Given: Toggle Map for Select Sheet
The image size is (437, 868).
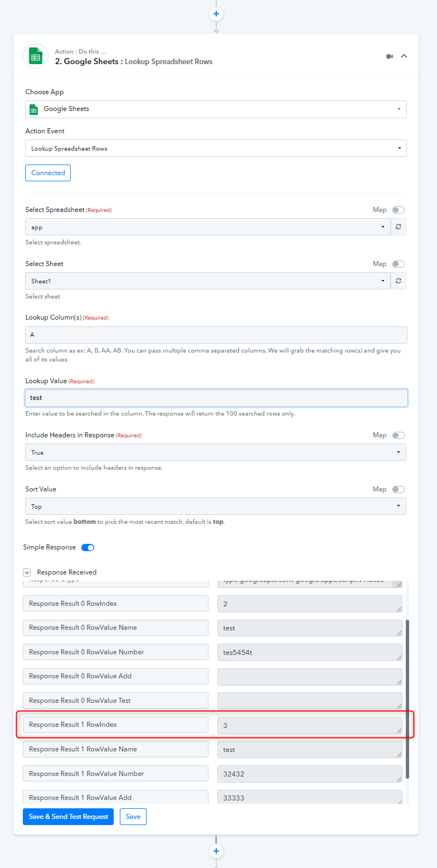Looking at the screenshot, I should 399,264.
